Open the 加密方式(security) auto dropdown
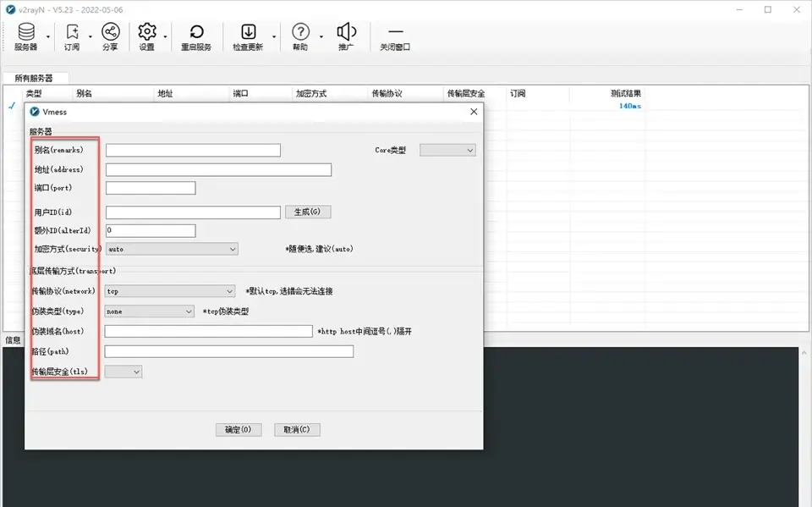The image size is (812, 507). pyautogui.click(x=172, y=250)
